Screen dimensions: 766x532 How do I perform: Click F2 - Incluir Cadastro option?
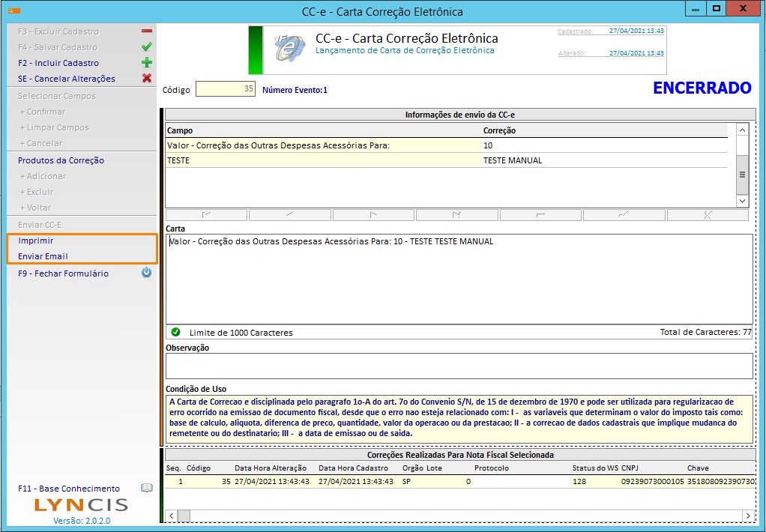58,63
